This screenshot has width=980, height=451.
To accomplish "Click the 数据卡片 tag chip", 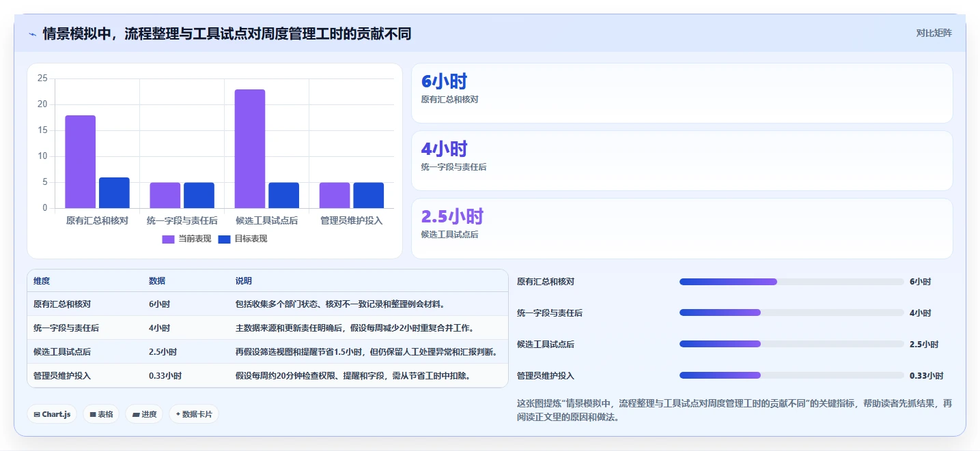I will pyautogui.click(x=194, y=414).
